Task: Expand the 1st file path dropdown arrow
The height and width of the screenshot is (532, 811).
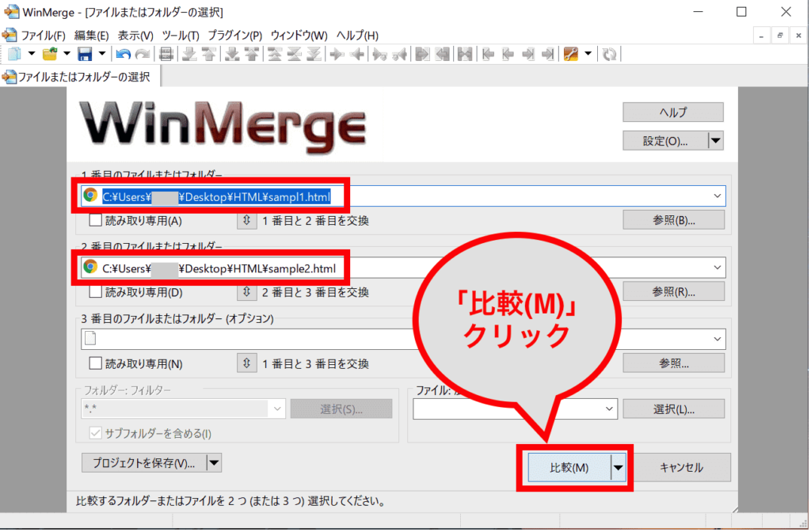Action: [x=717, y=196]
